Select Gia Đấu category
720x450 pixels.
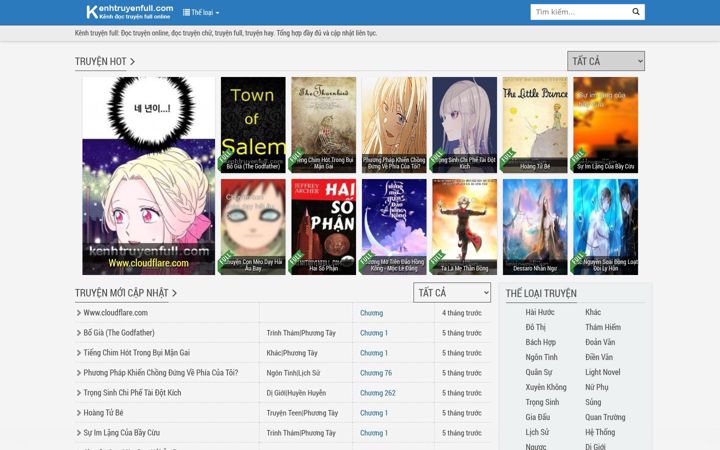pos(538,417)
